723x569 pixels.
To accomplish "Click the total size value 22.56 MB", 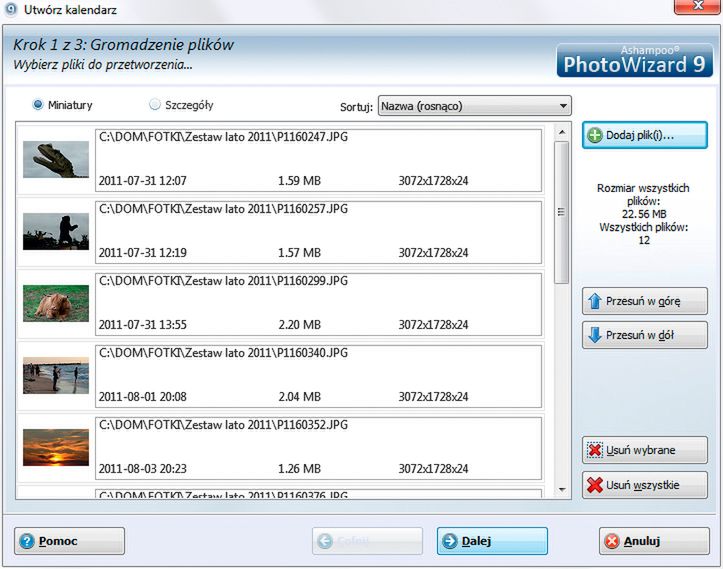I will tap(644, 214).
